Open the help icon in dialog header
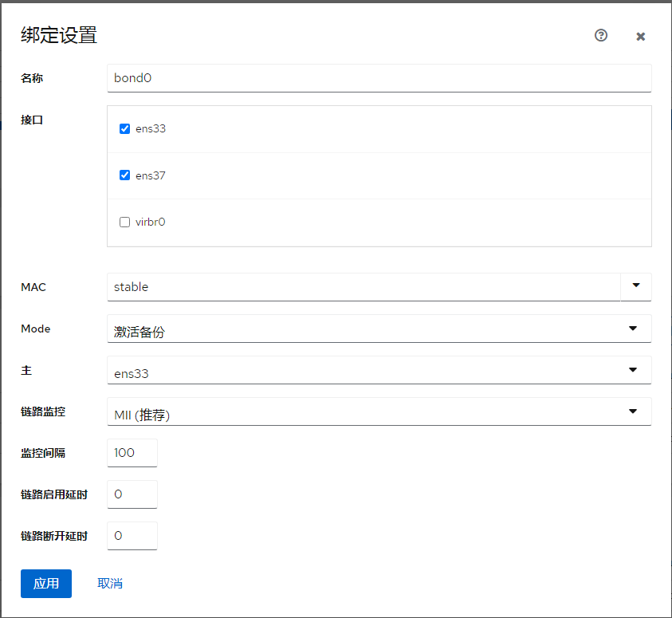The image size is (672, 618). point(601,35)
